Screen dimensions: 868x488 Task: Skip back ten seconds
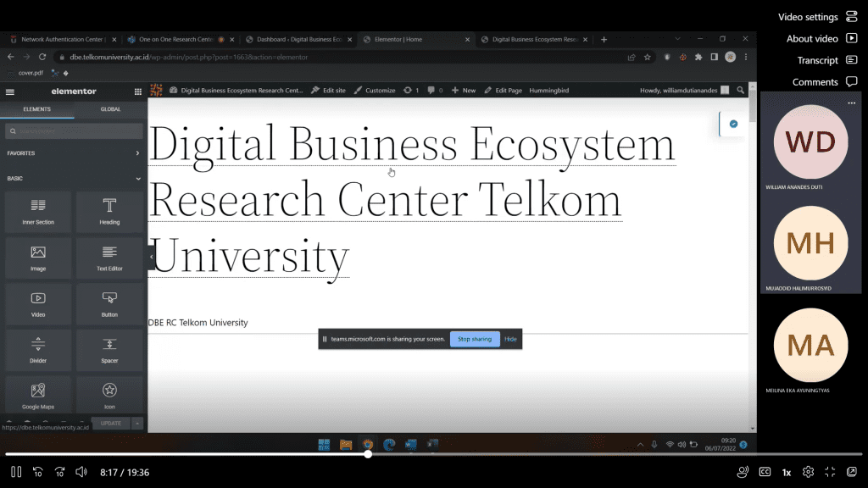click(37, 472)
